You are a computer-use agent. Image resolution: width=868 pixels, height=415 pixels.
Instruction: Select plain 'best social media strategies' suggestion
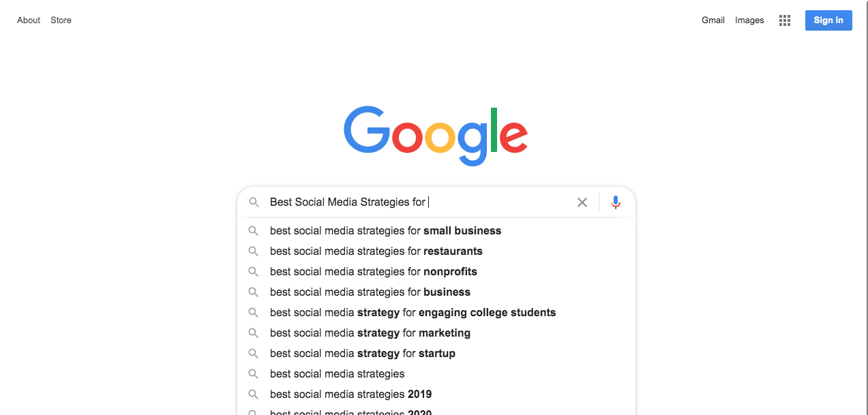pos(337,374)
